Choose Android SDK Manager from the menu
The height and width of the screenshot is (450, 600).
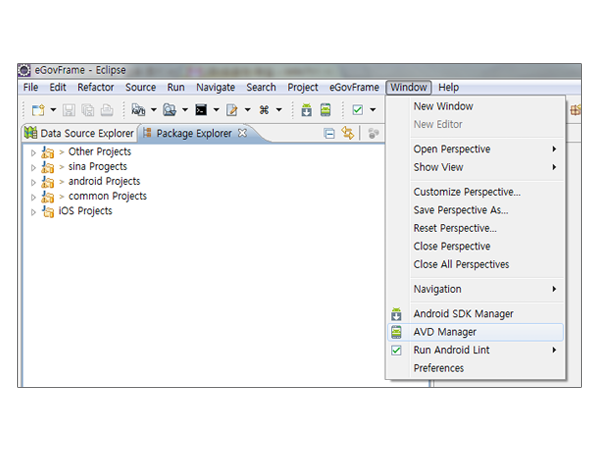coord(476,314)
